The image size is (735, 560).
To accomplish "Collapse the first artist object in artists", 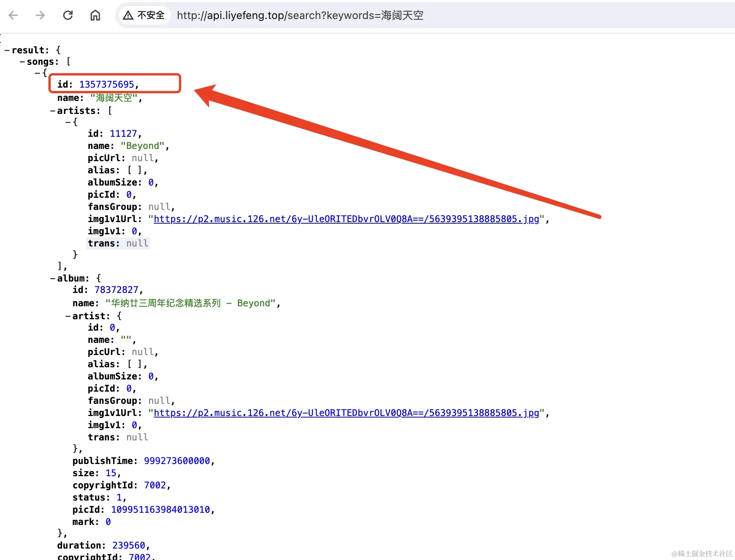I will [x=68, y=122].
